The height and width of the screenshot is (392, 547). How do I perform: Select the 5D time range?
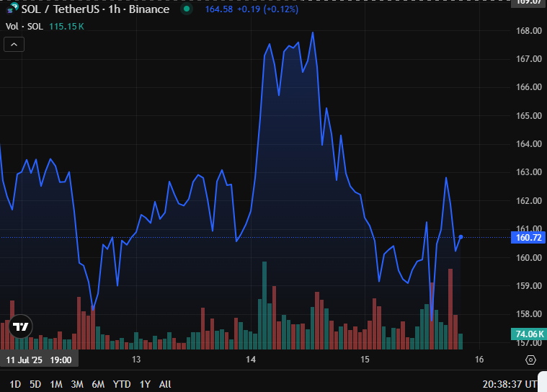tap(35, 384)
